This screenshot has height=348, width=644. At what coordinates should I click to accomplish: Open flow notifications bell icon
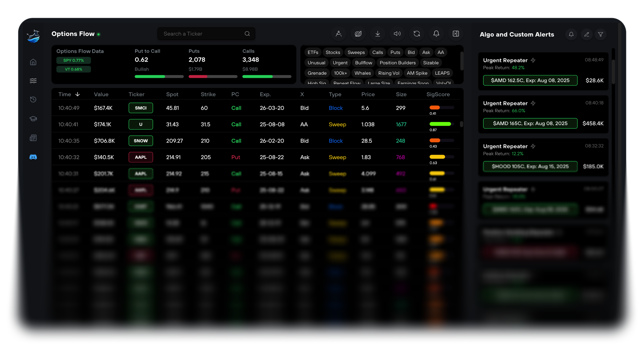click(x=436, y=34)
